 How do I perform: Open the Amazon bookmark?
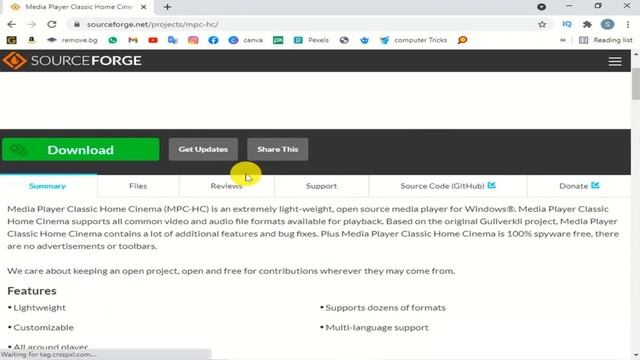pyautogui.click(x=31, y=40)
